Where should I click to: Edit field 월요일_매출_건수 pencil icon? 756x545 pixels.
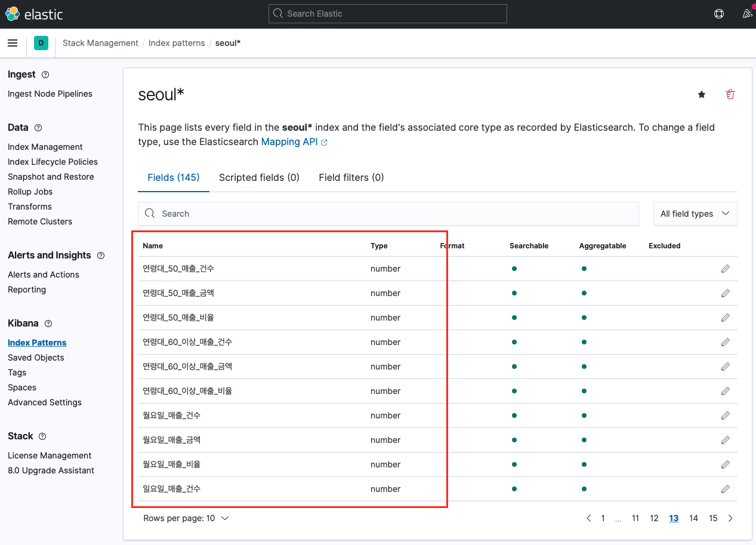coord(726,415)
